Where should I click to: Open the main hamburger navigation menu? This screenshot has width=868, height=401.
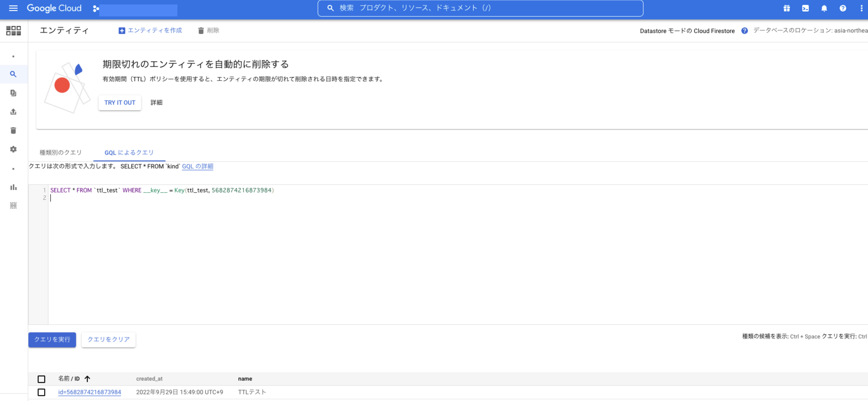tap(13, 8)
